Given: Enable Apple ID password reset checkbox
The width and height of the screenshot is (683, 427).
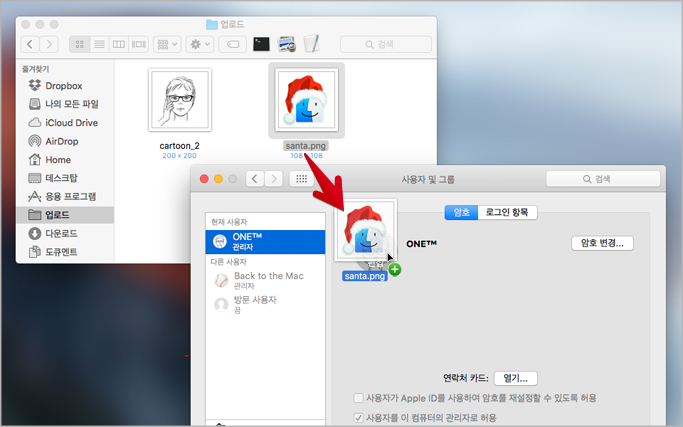Looking at the screenshot, I should [358, 398].
